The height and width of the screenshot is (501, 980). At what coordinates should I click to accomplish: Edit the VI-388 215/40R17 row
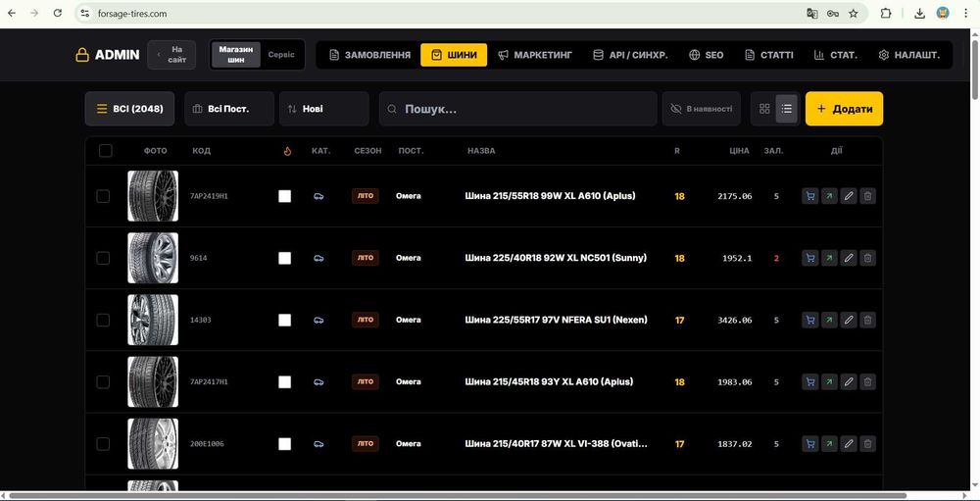[848, 443]
